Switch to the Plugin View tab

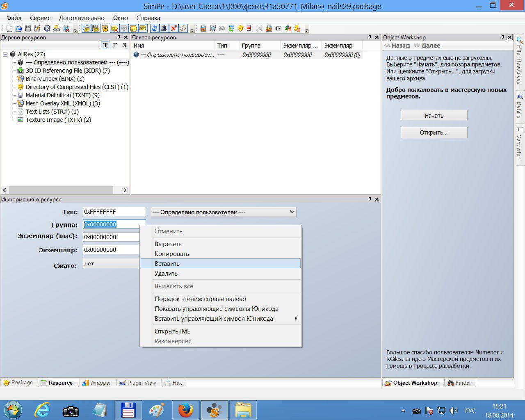tap(138, 383)
